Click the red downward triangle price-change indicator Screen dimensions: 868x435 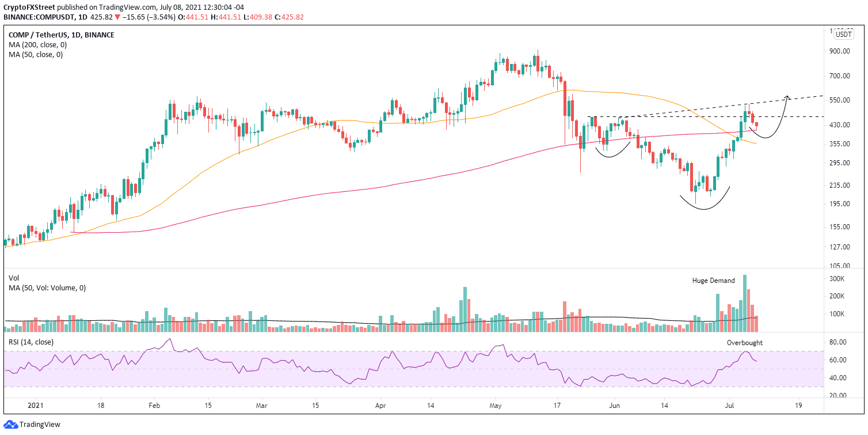(x=118, y=17)
